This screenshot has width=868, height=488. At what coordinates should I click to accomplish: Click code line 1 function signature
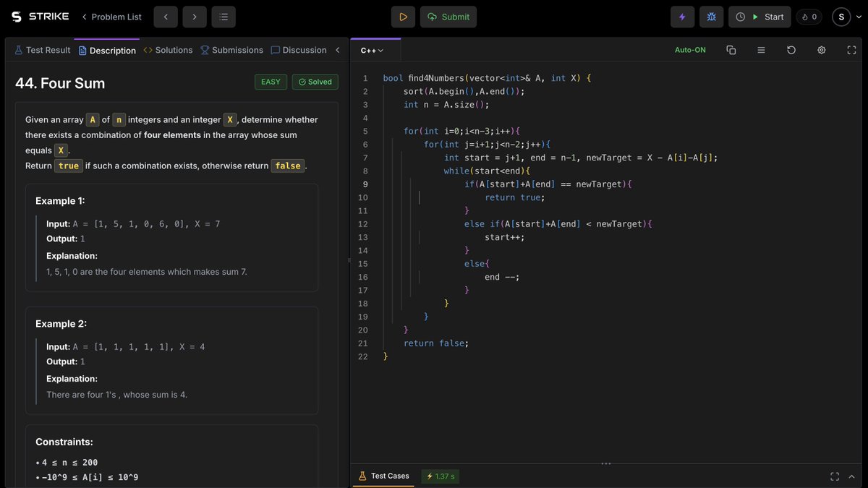pyautogui.click(x=487, y=78)
